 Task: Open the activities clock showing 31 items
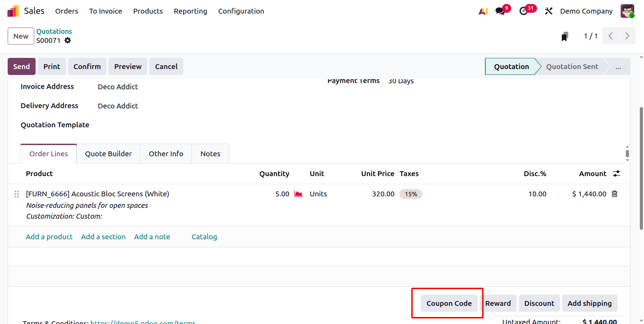524,11
